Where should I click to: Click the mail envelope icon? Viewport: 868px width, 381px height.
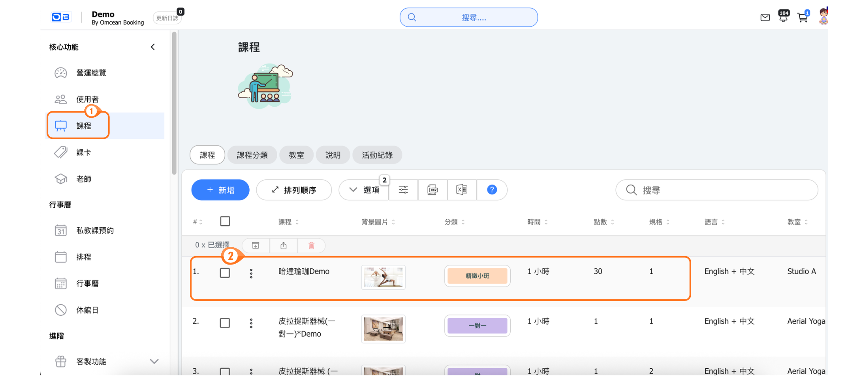pos(765,17)
